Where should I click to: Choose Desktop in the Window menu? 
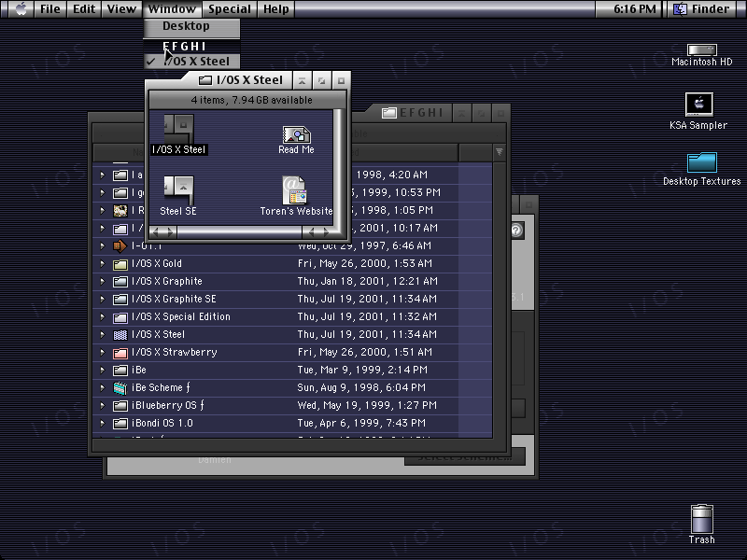(192, 26)
